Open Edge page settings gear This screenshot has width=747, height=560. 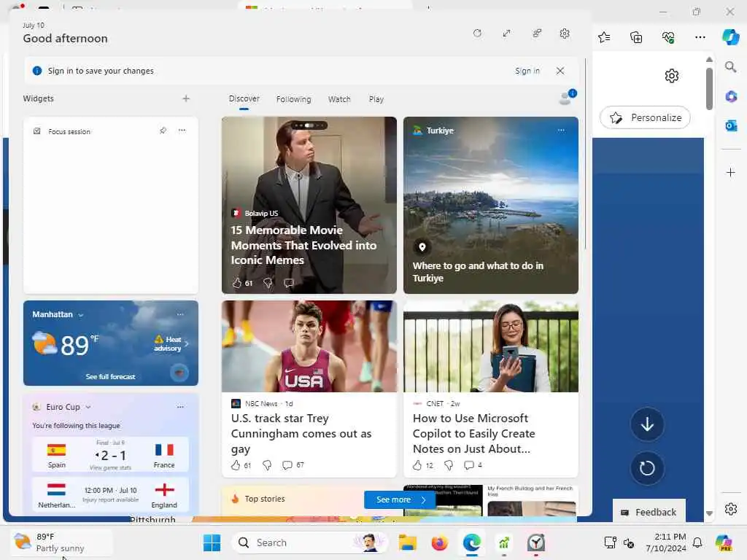pos(672,76)
